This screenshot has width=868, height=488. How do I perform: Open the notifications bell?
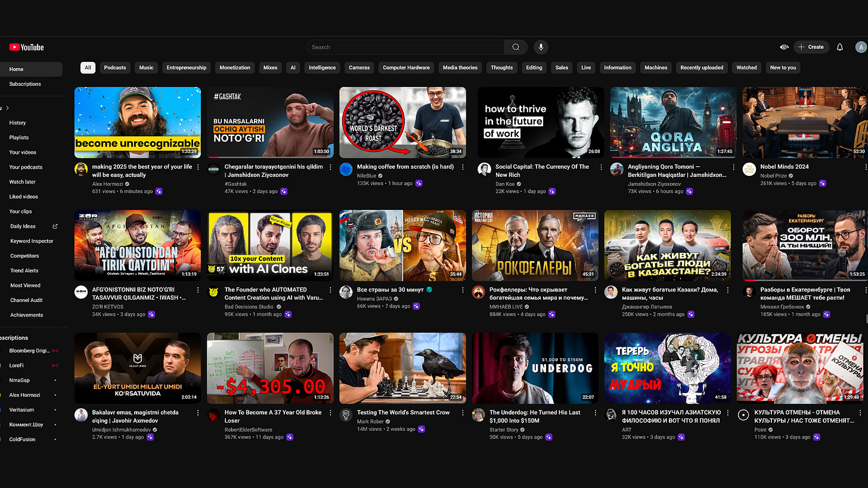pyautogui.click(x=839, y=47)
